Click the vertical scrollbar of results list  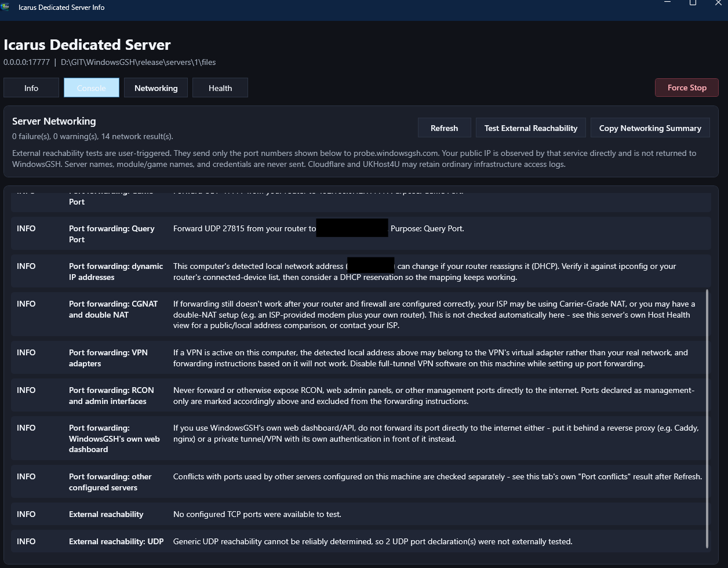[708, 418]
